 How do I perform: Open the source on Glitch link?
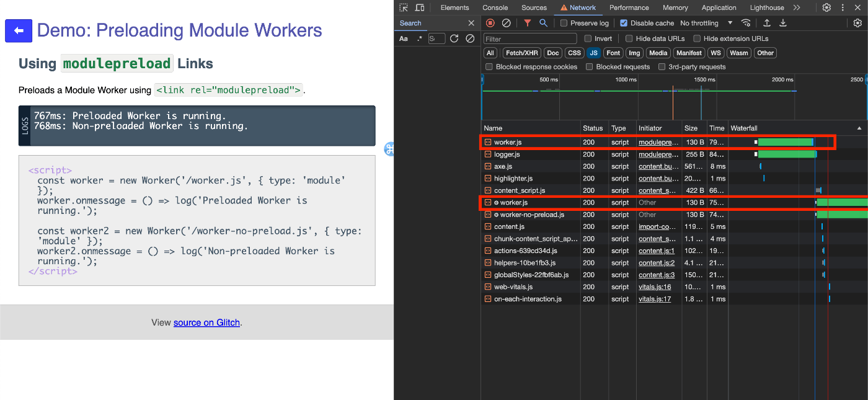pyautogui.click(x=206, y=322)
